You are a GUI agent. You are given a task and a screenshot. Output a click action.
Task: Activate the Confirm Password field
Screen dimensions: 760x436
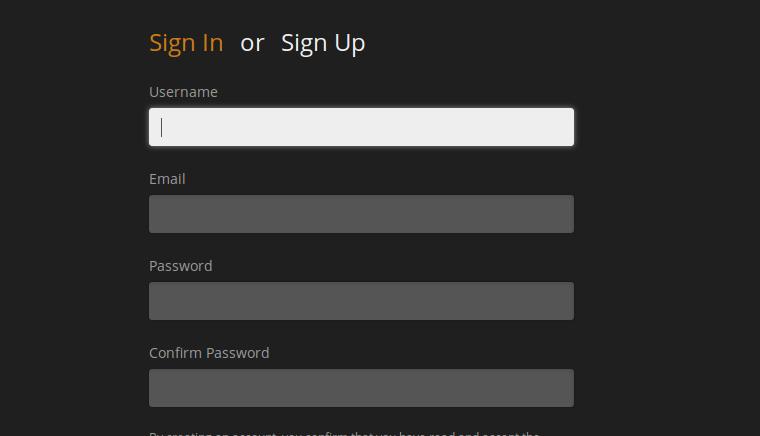361,388
